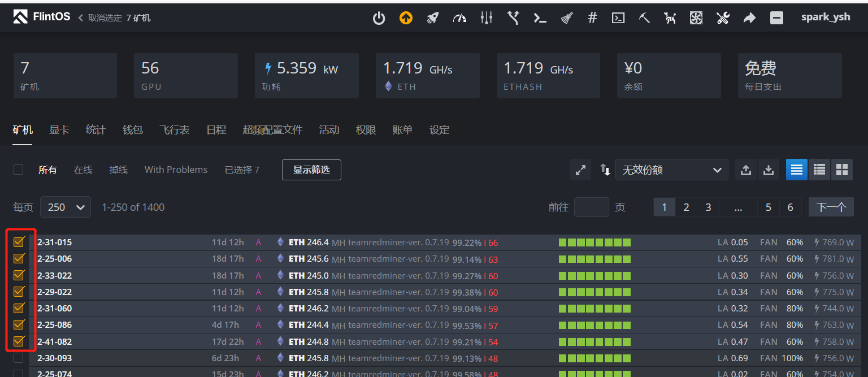Switch to the 显卡 tab
868x377 pixels.
pos(59,129)
